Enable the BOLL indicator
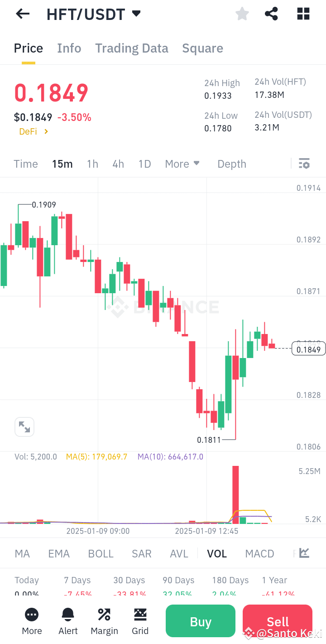 tap(101, 553)
